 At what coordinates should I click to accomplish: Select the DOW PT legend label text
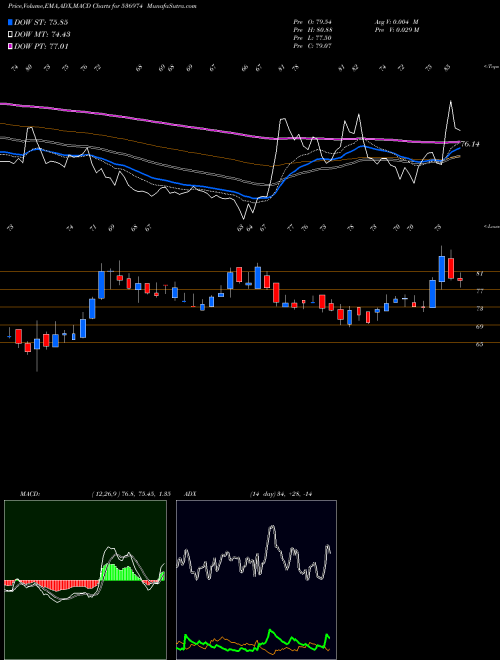point(41,46)
